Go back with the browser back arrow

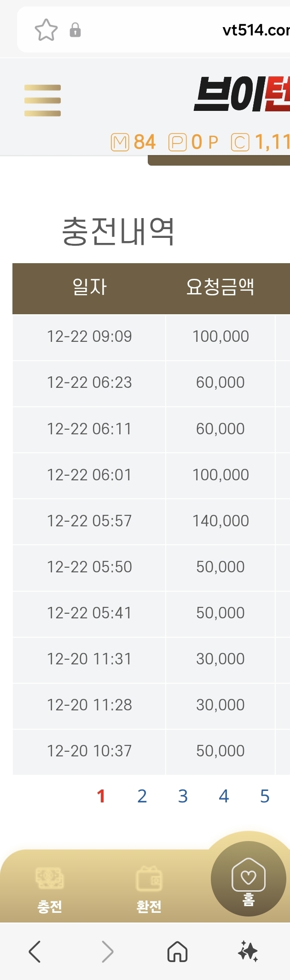point(35,951)
